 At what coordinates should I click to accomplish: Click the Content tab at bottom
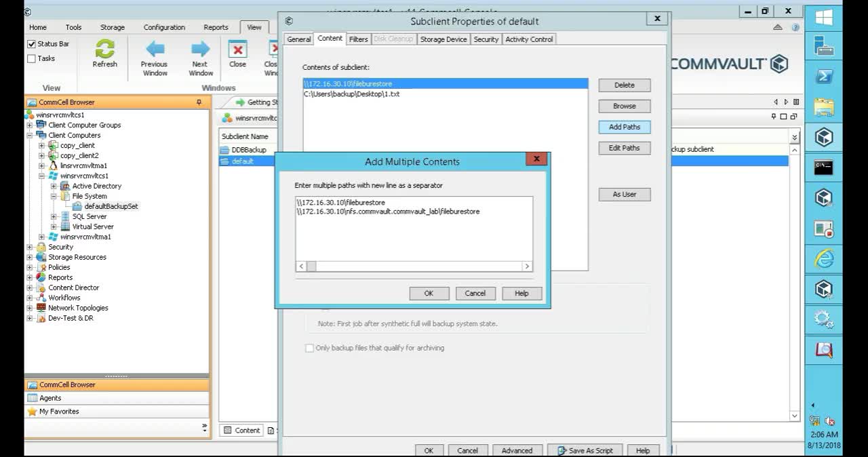241,431
